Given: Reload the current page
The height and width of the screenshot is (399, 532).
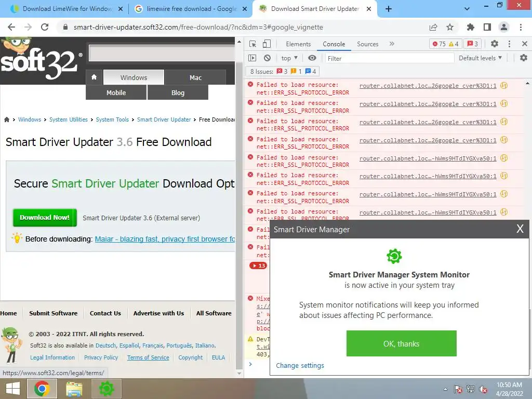Looking at the screenshot, I should coord(45,27).
